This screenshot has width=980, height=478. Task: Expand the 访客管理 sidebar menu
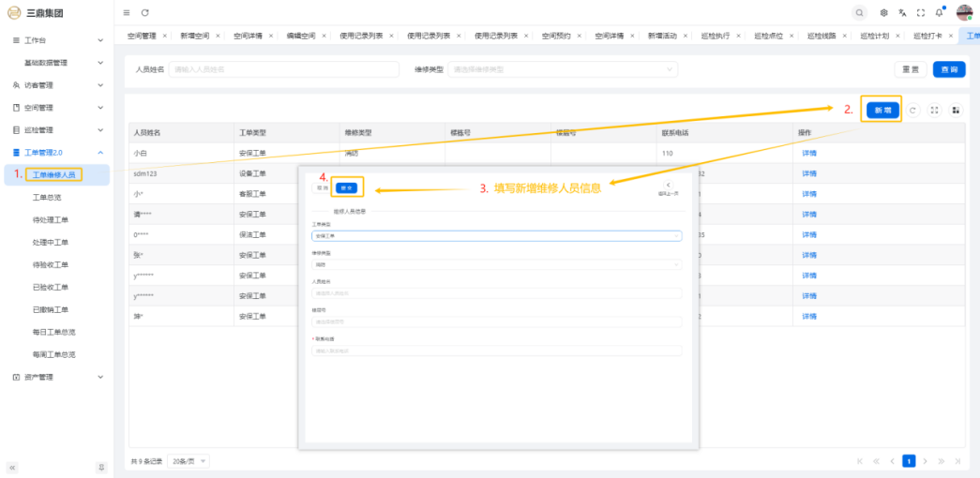pyautogui.click(x=56, y=85)
